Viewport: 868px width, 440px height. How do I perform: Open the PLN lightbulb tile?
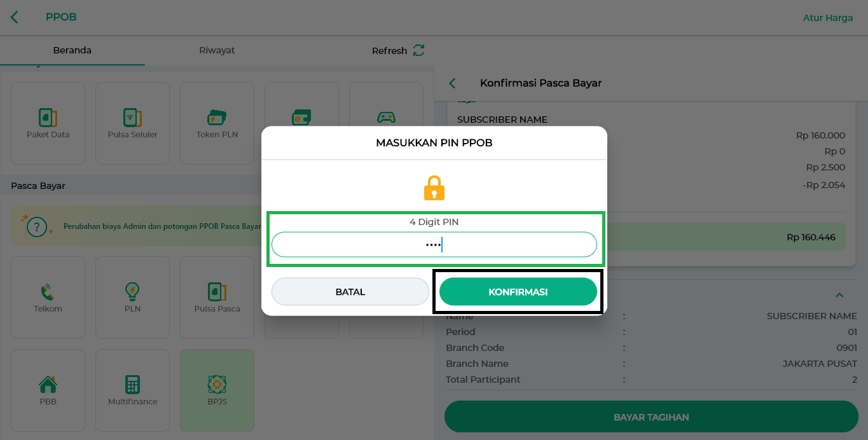point(132,297)
